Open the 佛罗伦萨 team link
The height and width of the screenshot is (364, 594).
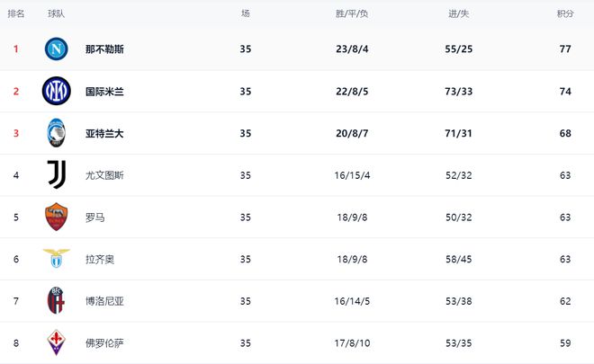click(x=104, y=343)
